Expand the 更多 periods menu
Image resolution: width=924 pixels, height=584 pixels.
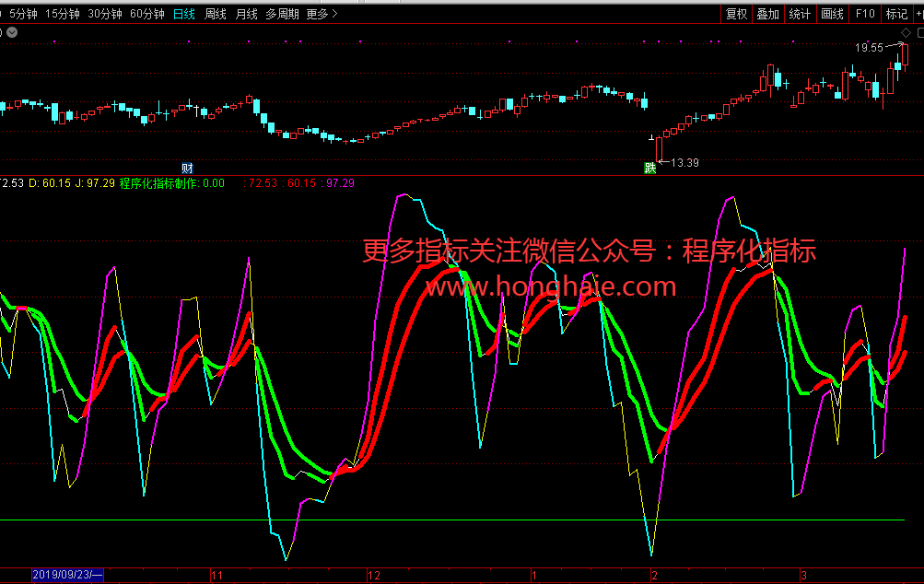pos(322,14)
